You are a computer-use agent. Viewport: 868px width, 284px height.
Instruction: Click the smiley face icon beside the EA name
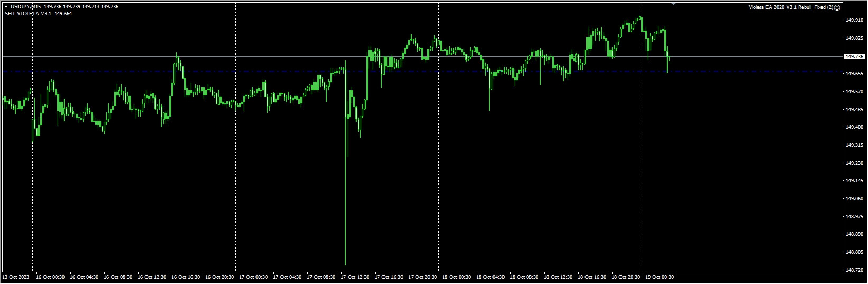click(x=837, y=7)
